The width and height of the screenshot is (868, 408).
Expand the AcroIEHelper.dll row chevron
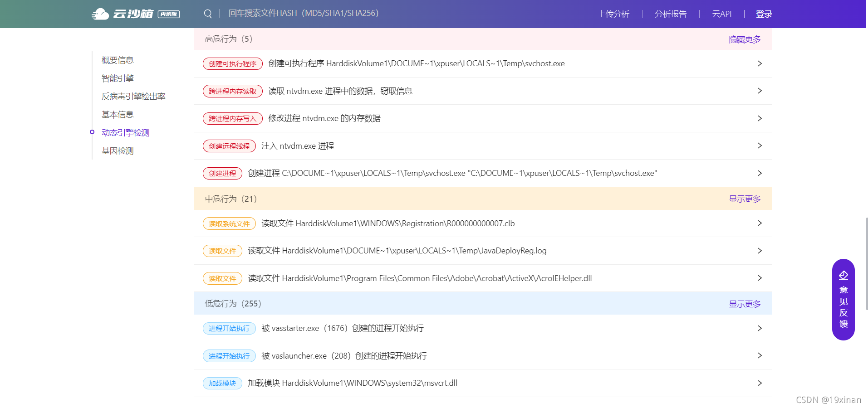tap(760, 278)
